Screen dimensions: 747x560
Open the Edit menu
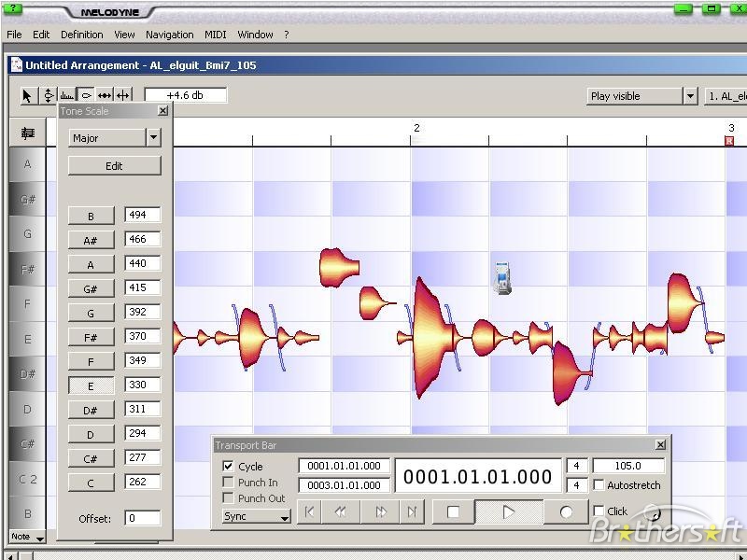41,35
